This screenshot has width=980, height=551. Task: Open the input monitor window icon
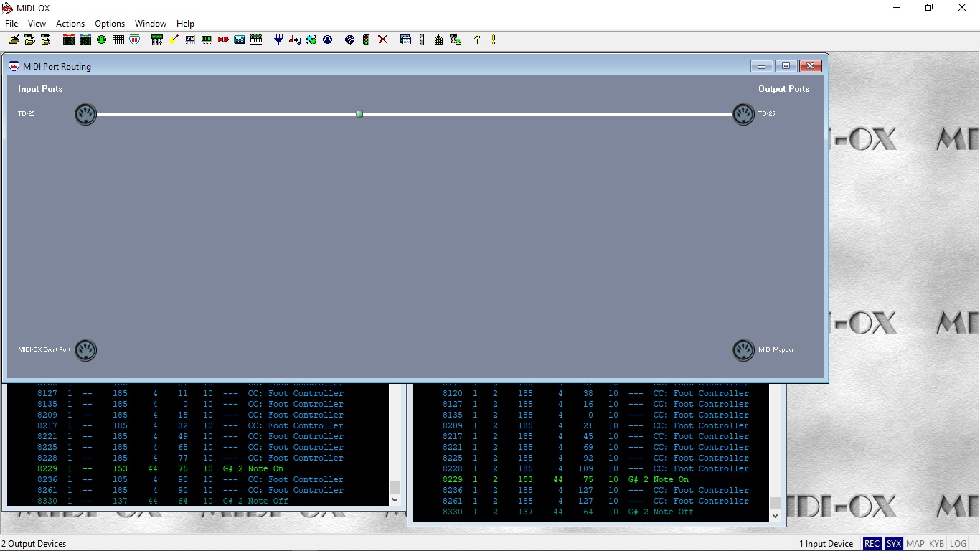[x=69, y=40]
